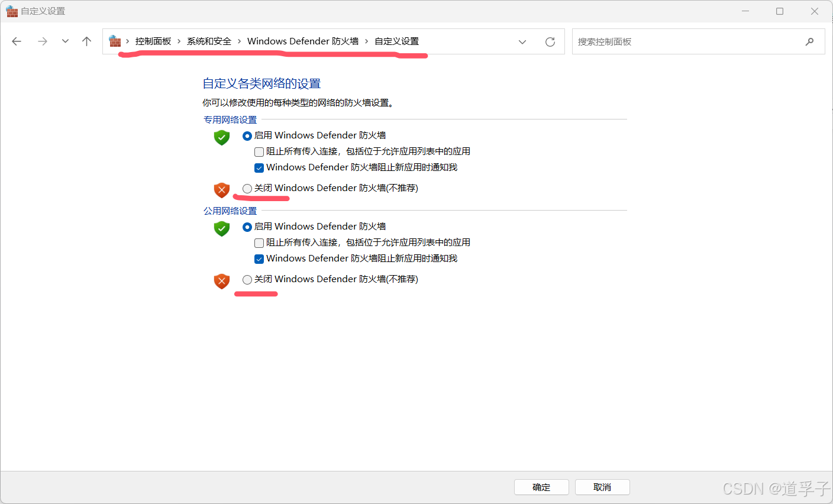Click green shield icon under 公用网络设置
Viewport: 833px width, 504px height.
pyautogui.click(x=222, y=229)
